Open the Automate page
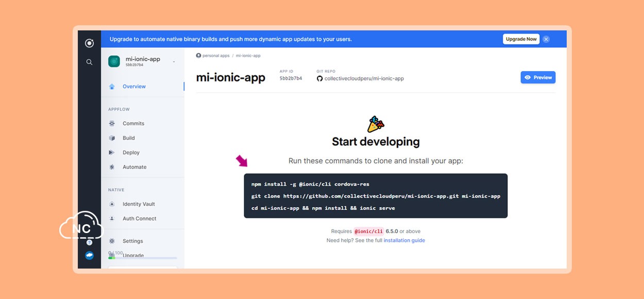 click(x=134, y=167)
